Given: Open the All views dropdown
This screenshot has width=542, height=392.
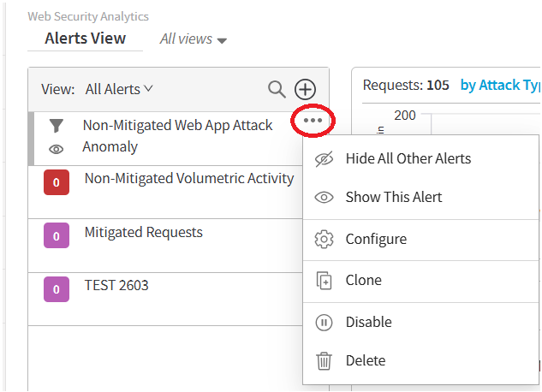Looking at the screenshot, I should click(193, 39).
